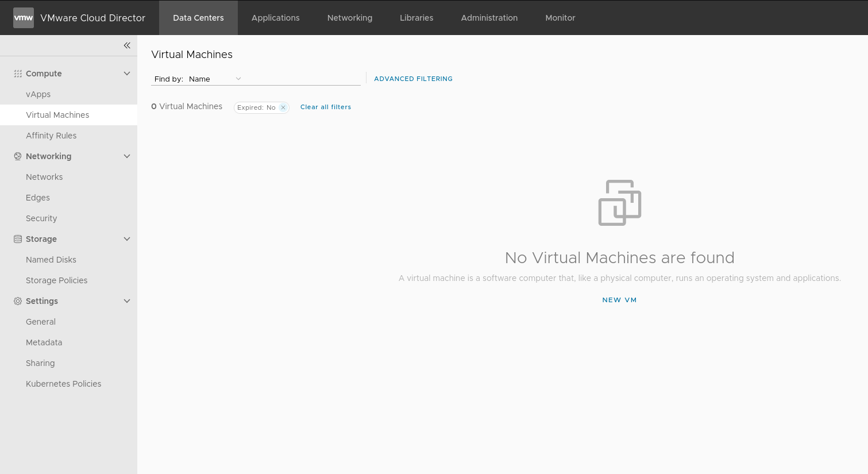Image resolution: width=868 pixels, height=474 pixels.
Task: Open the Administration tab
Action: click(x=489, y=18)
